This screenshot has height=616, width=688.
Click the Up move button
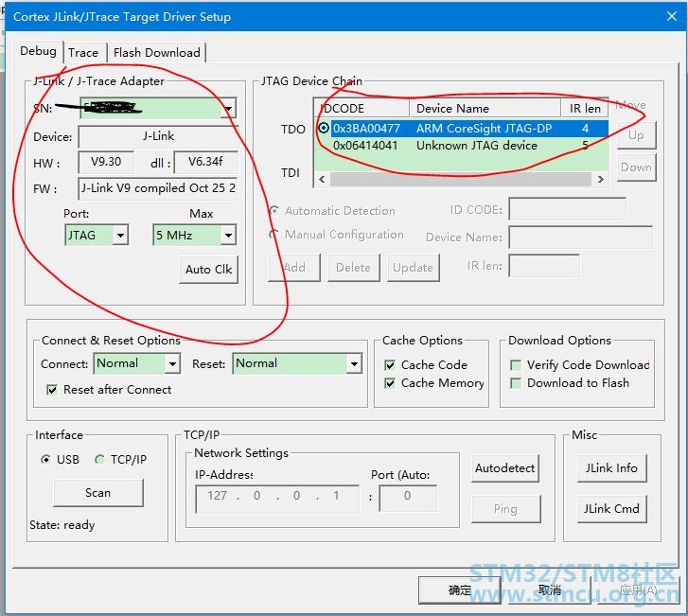[636, 135]
